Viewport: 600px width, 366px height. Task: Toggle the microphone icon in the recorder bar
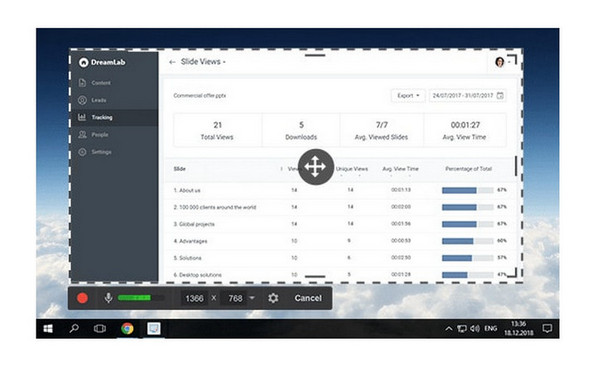click(109, 298)
